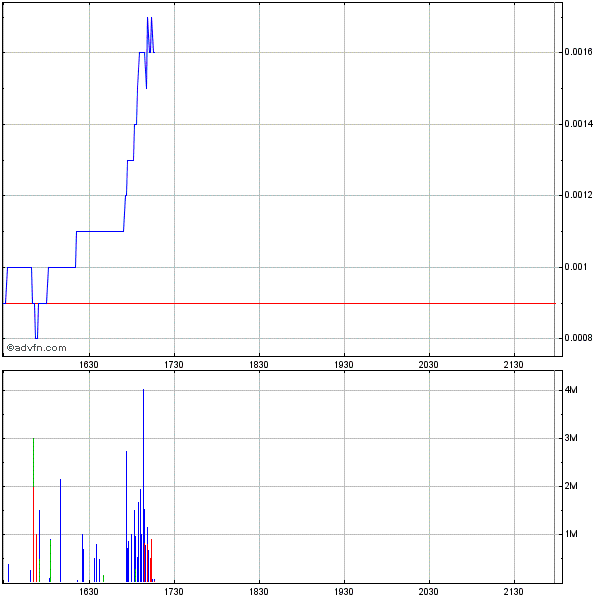Select the 3M volume axis label
The width and height of the screenshot is (600, 600).
(572, 438)
